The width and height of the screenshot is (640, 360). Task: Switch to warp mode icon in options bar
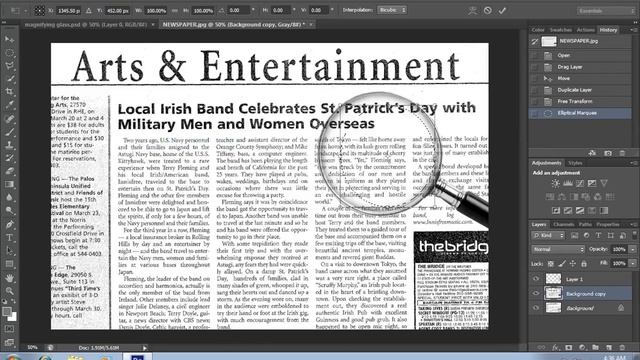(x=472, y=11)
